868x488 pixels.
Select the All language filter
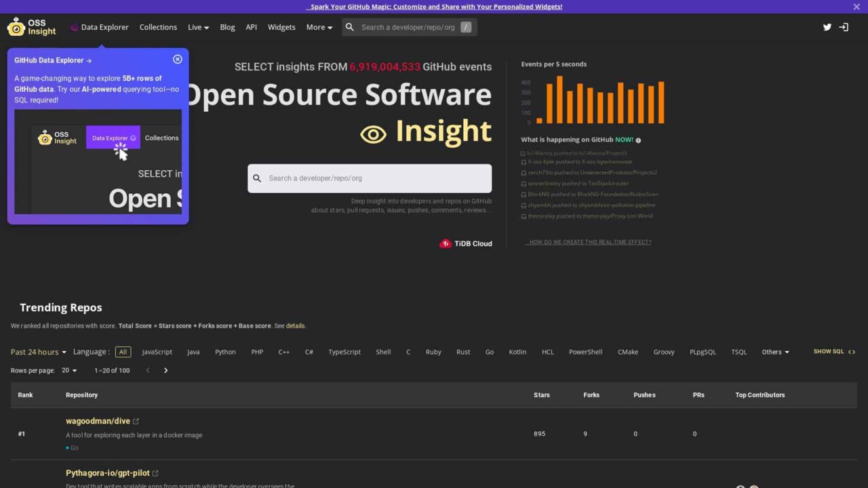123,352
